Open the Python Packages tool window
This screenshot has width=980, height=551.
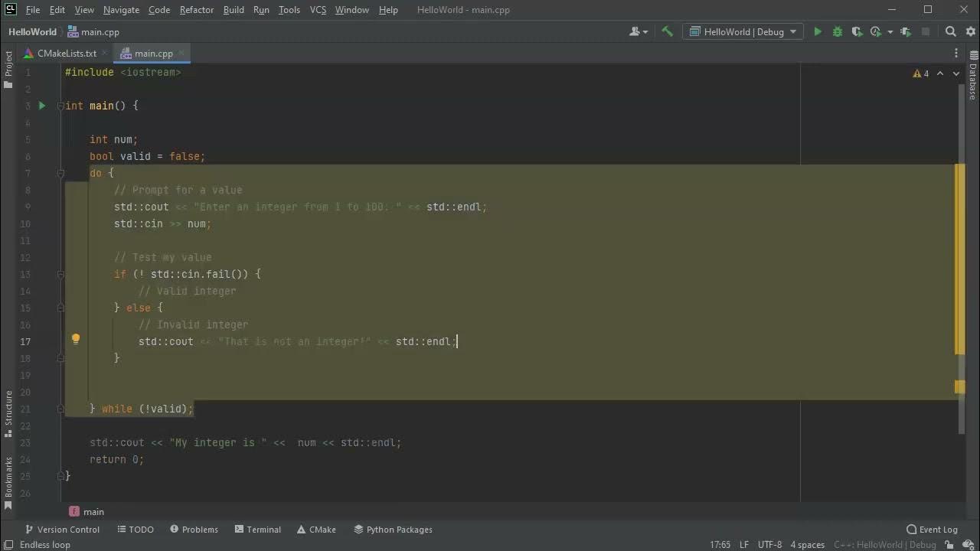(x=394, y=530)
